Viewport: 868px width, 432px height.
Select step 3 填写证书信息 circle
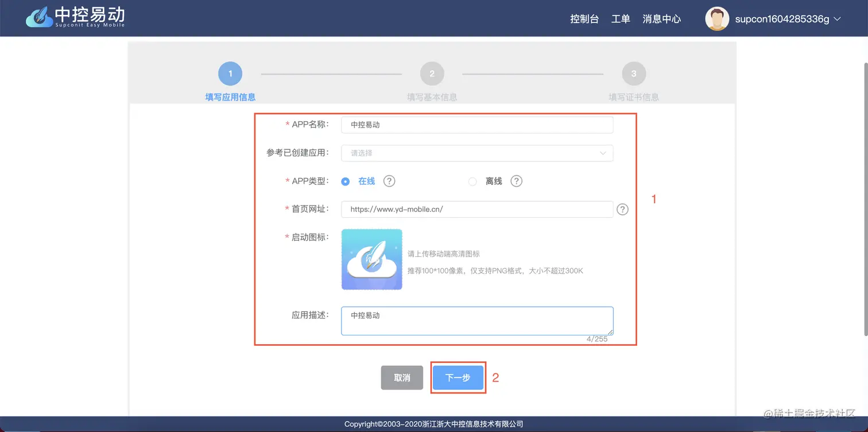pos(634,74)
